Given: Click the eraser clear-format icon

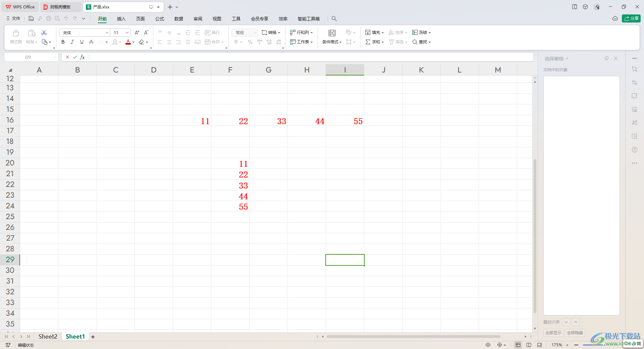Looking at the screenshot, I should point(141,42).
